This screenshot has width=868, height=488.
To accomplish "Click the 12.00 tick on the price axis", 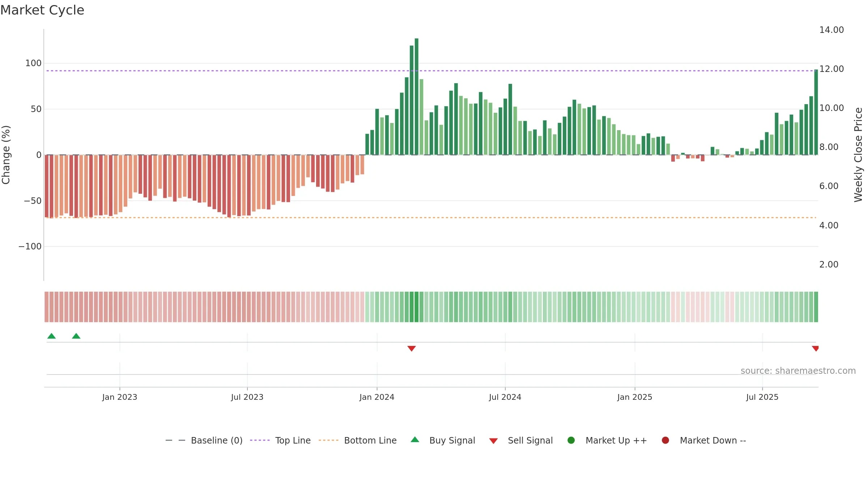I will pos(831,69).
